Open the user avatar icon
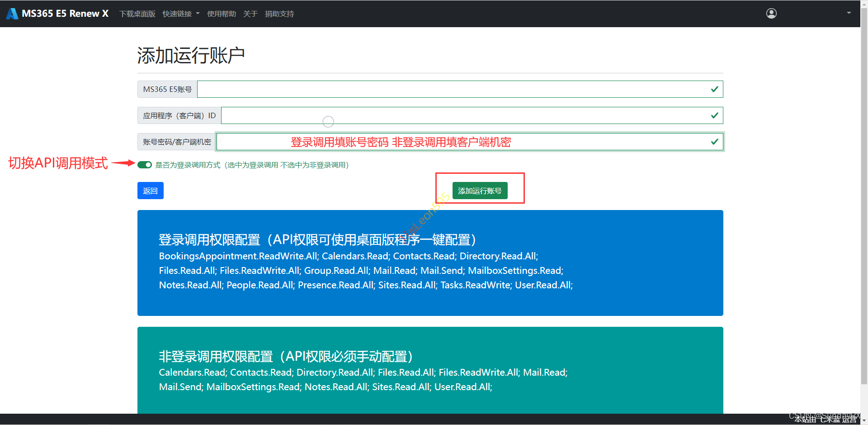Image resolution: width=868 pixels, height=425 pixels. pyautogui.click(x=771, y=14)
